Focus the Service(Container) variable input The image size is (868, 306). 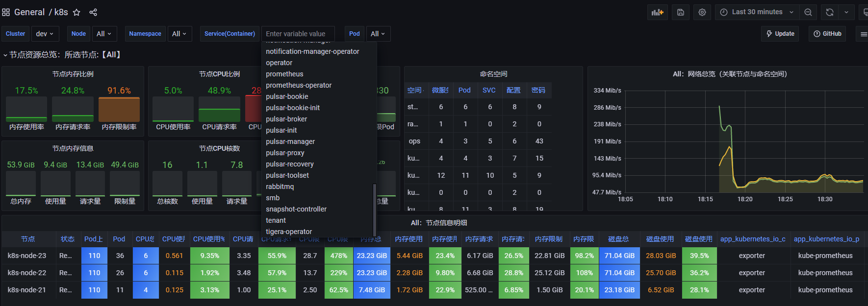pos(298,34)
